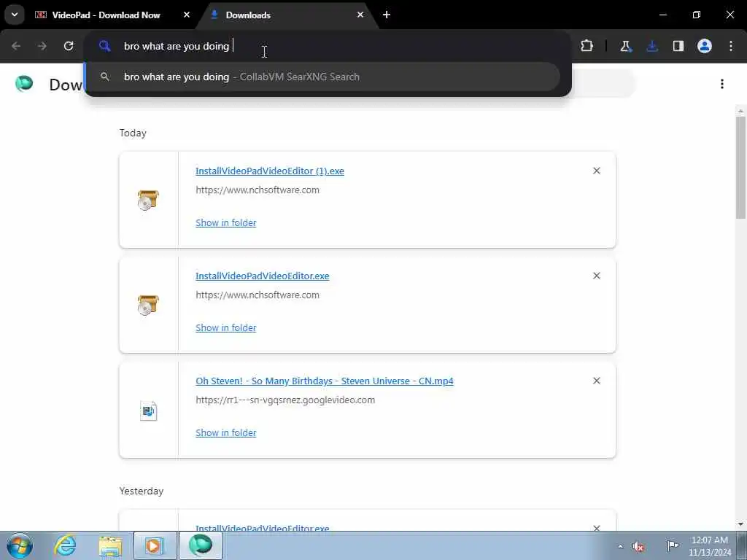Open Windows Media Player on taskbar
Viewport: 747px width, 560px height.
(x=155, y=545)
